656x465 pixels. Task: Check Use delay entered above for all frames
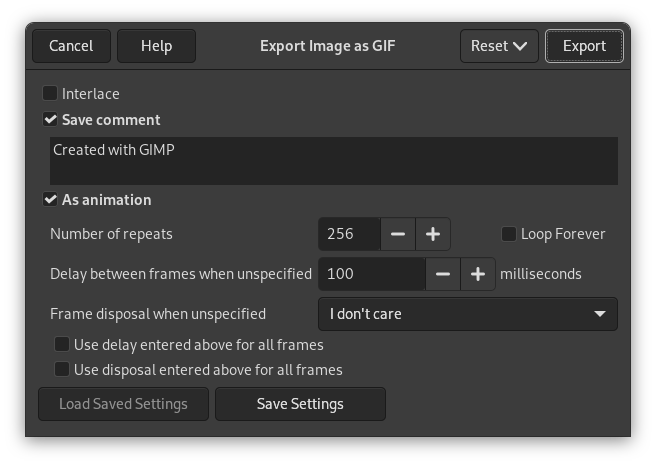62,345
